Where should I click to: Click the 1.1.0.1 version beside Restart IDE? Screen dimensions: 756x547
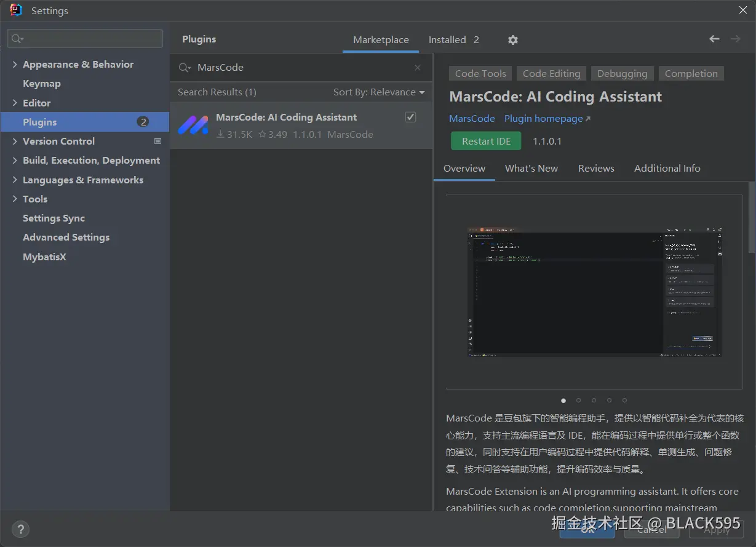pos(547,142)
